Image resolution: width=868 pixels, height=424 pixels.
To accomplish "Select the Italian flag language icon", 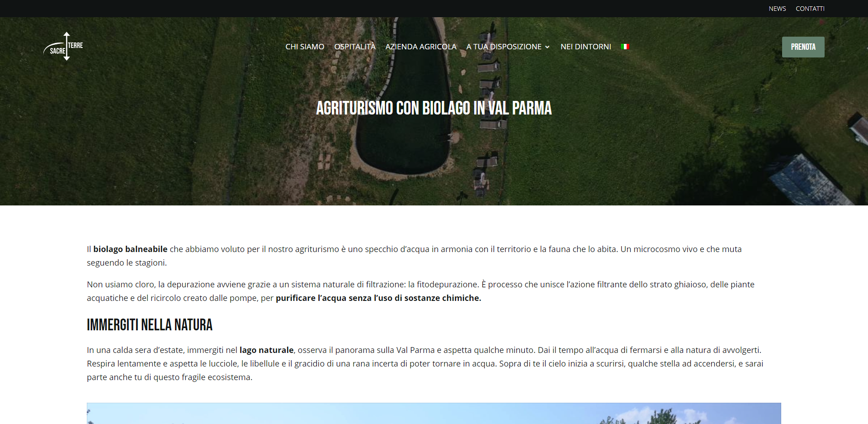I will coord(625,47).
